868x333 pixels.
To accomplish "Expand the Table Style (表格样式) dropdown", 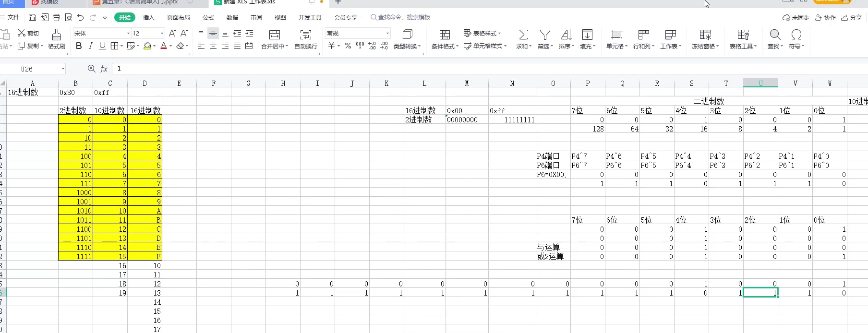I will (x=499, y=34).
